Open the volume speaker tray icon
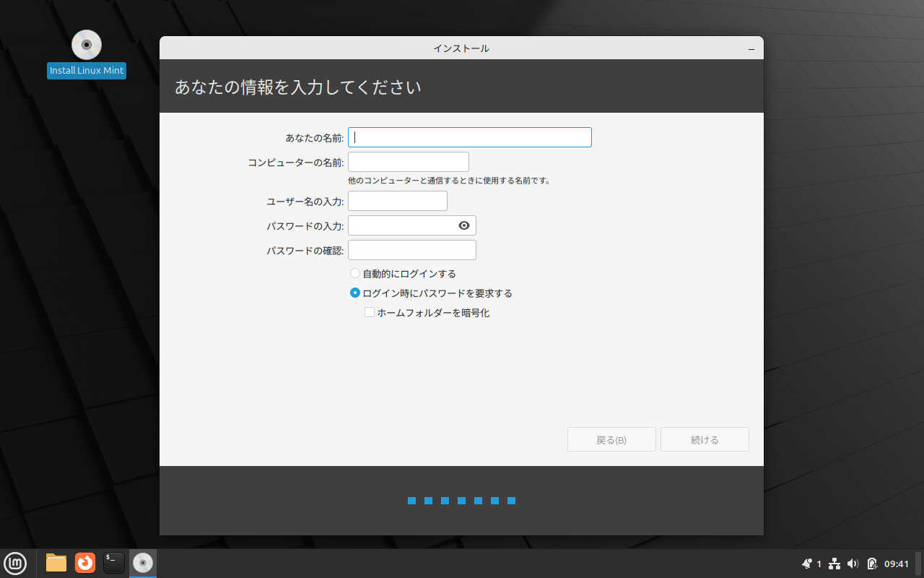The height and width of the screenshot is (578, 924). point(853,564)
